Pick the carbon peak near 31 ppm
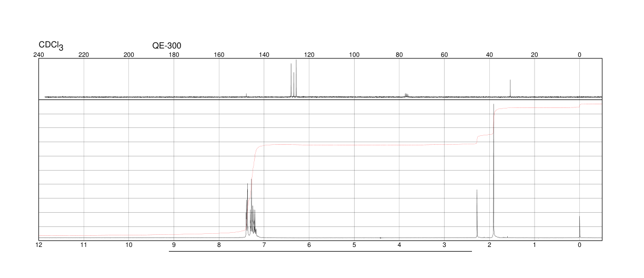Viewport: 644px width, 278px height. click(x=510, y=88)
